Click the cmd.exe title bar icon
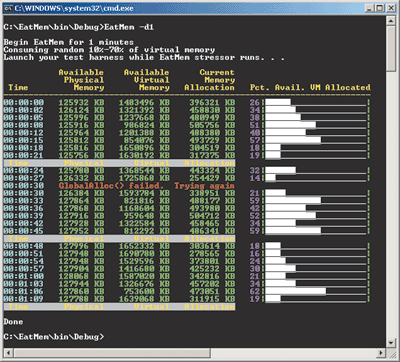The height and width of the screenshot is (362, 400). [8, 8]
